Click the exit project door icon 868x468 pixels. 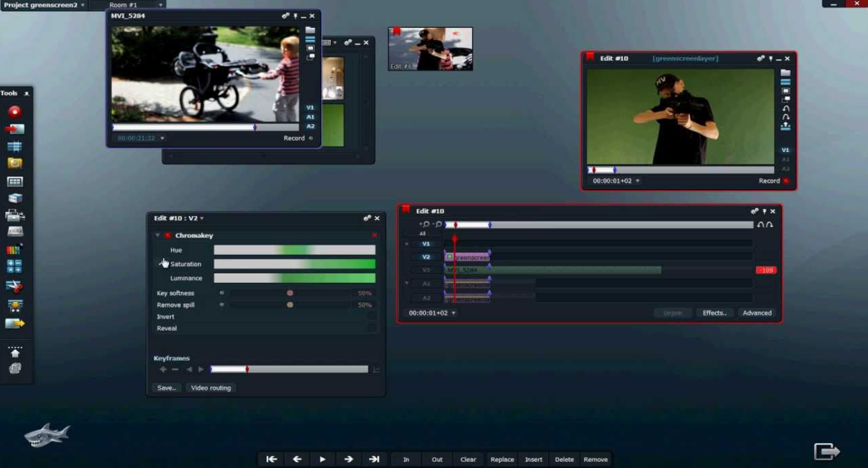[x=827, y=451]
